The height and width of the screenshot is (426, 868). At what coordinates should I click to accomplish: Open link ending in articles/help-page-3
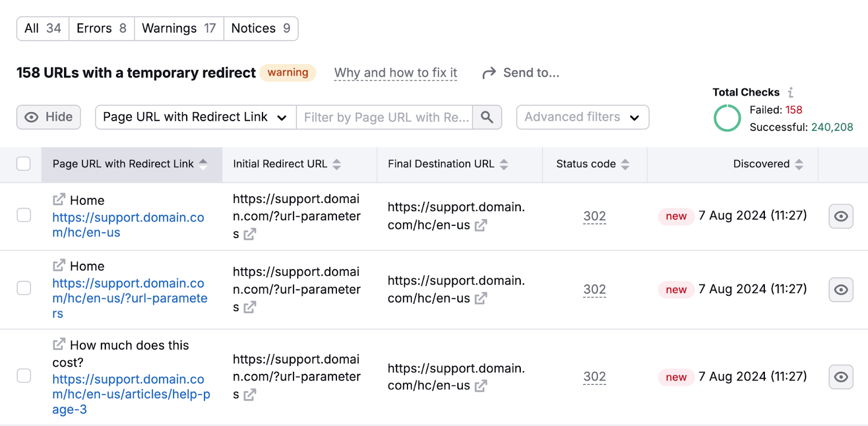[131, 394]
